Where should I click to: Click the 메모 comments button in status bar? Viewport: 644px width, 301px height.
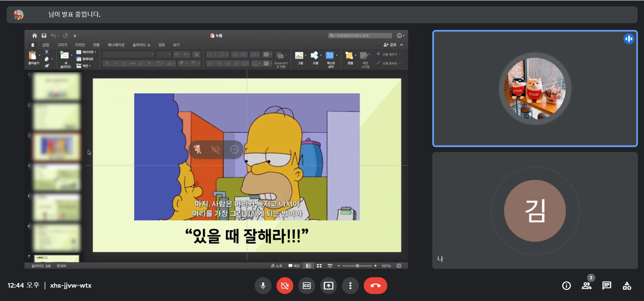pos(294,266)
